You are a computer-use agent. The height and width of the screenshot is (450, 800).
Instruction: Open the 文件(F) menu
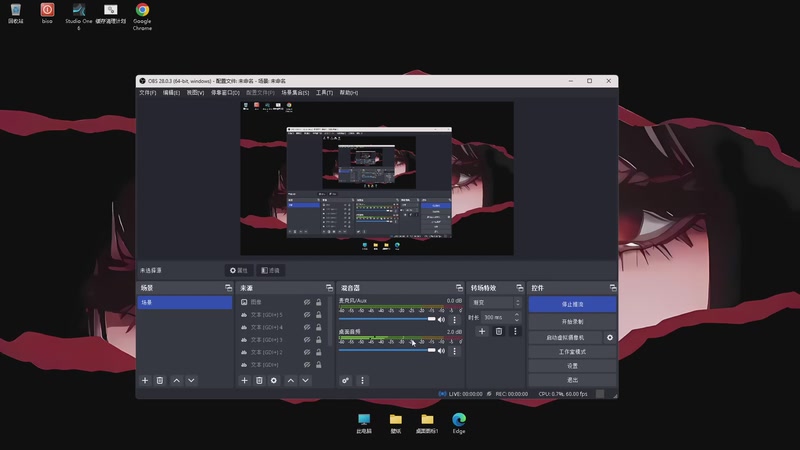147,93
